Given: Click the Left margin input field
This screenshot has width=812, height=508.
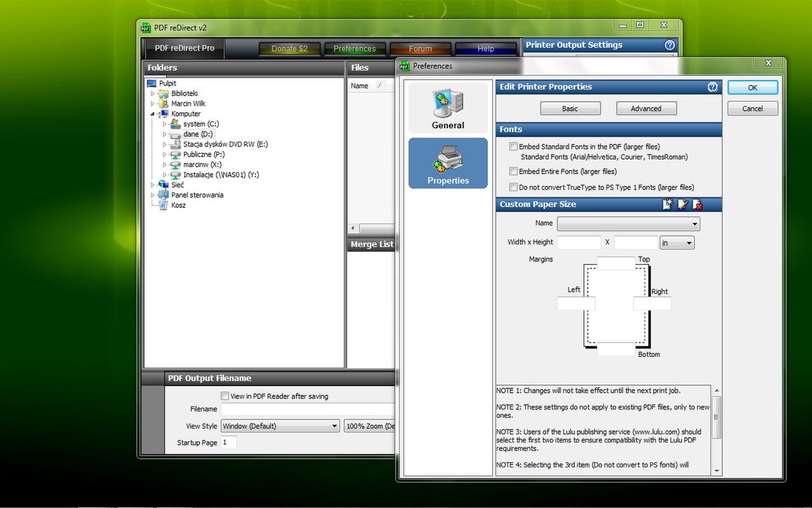Looking at the screenshot, I should click(576, 304).
